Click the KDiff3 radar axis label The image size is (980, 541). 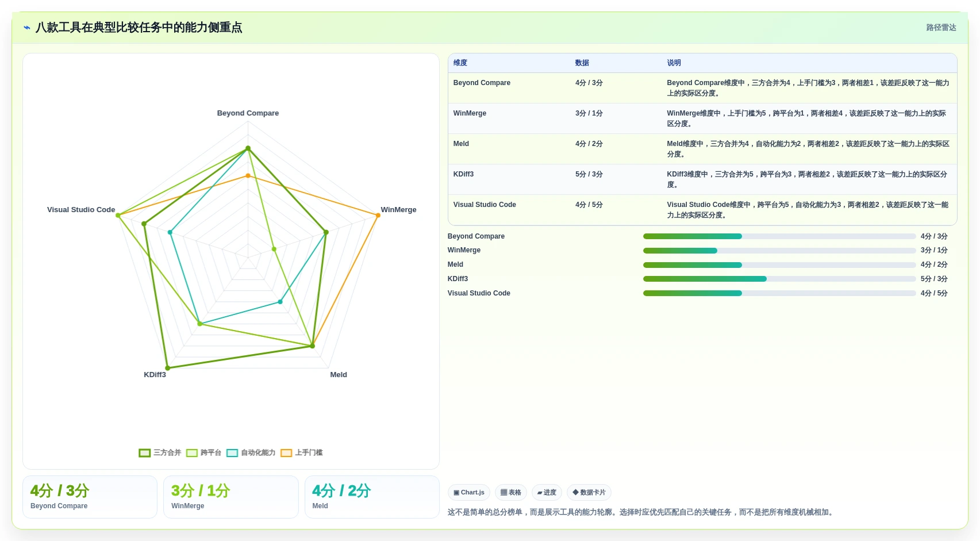pyautogui.click(x=155, y=375)
